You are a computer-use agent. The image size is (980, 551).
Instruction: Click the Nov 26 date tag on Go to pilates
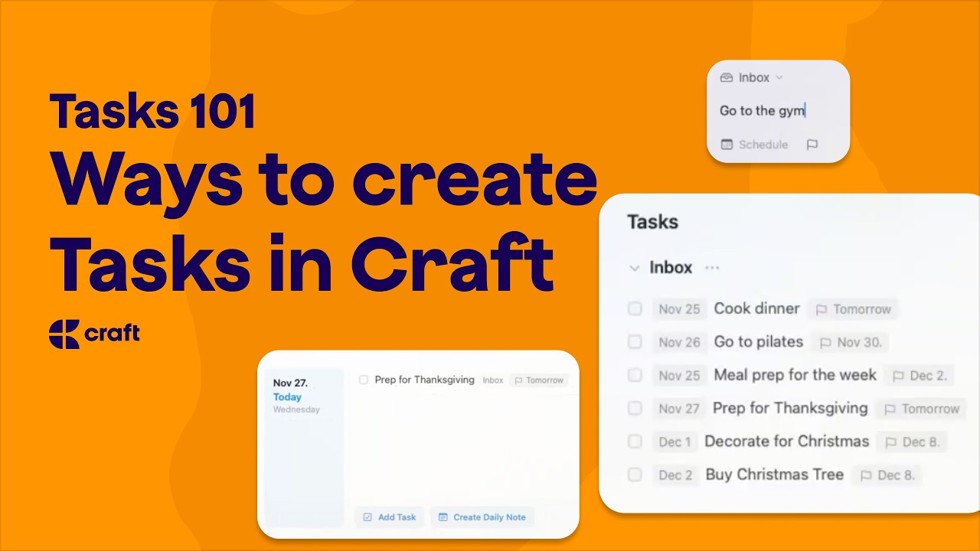click(x=680, y=342)
